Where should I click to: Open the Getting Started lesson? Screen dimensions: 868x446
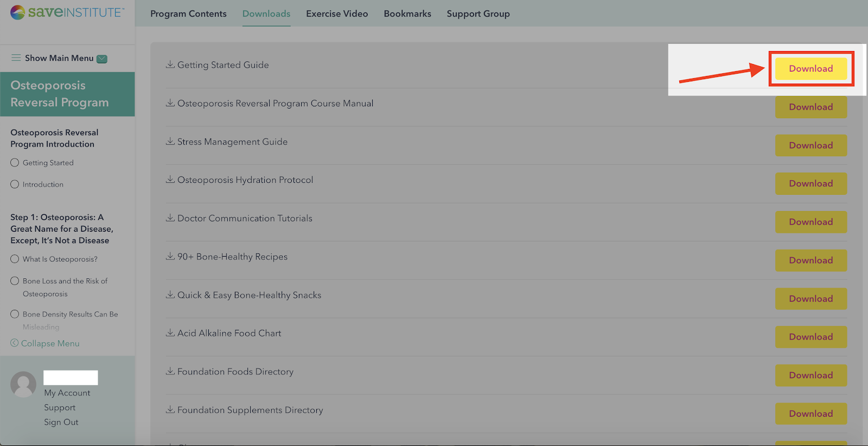point(48,163)
